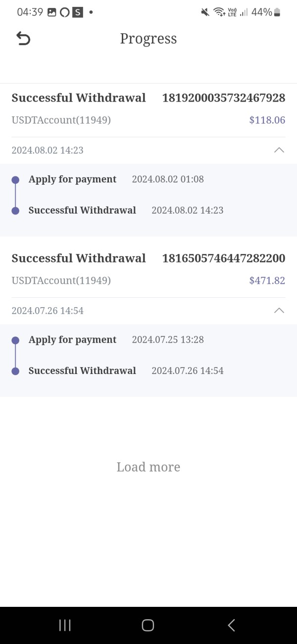Tap Load more
Screen dimensions: 297x644
click(148, 467)
